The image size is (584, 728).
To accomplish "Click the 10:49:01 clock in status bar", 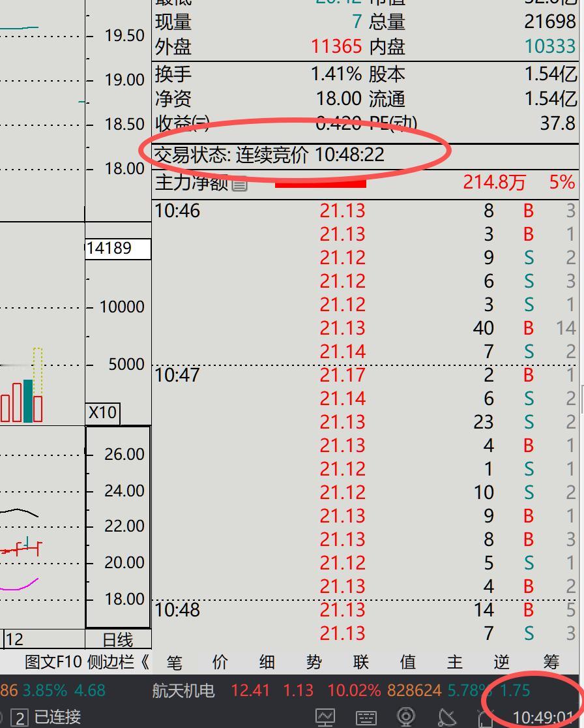I will [x=543, y=718].
